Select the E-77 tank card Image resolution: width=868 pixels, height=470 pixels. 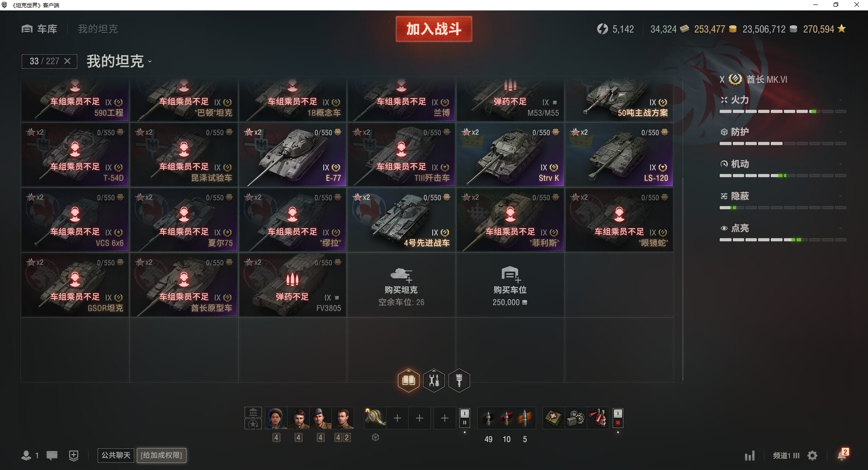pos(293,155)
